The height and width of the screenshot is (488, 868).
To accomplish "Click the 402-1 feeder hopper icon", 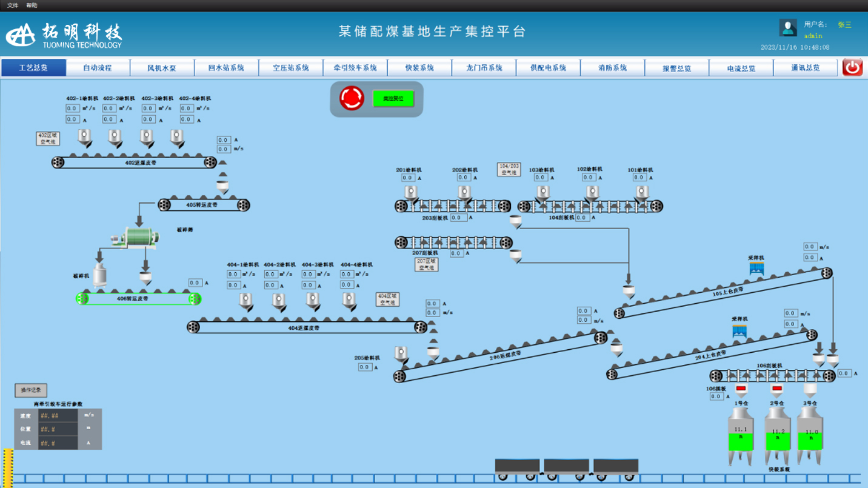I will (84, 138).
